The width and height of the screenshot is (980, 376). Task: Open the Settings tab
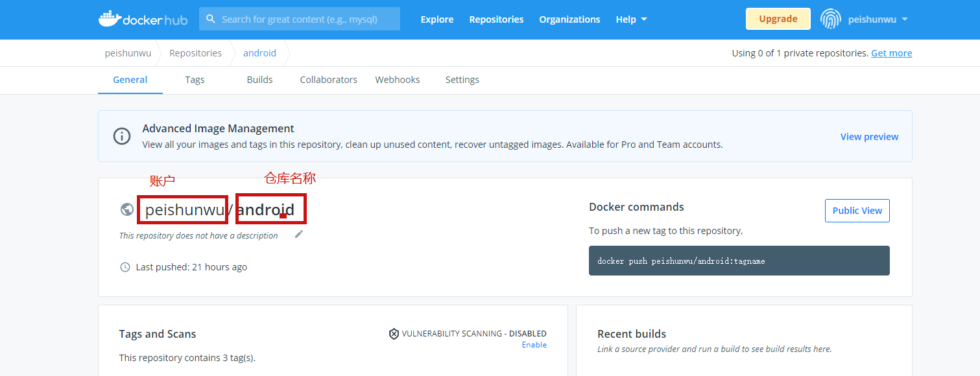pyautogui.click(x=462, y=80)
